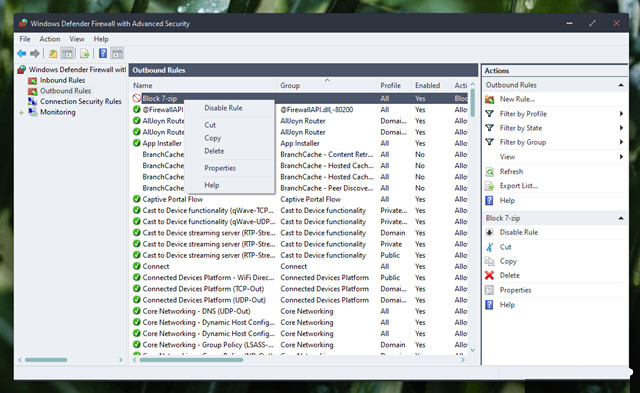The height and width of the screenshot is (393, 640).
Task: Click the blue Help toolbar icon
Action: click(103, 53)
